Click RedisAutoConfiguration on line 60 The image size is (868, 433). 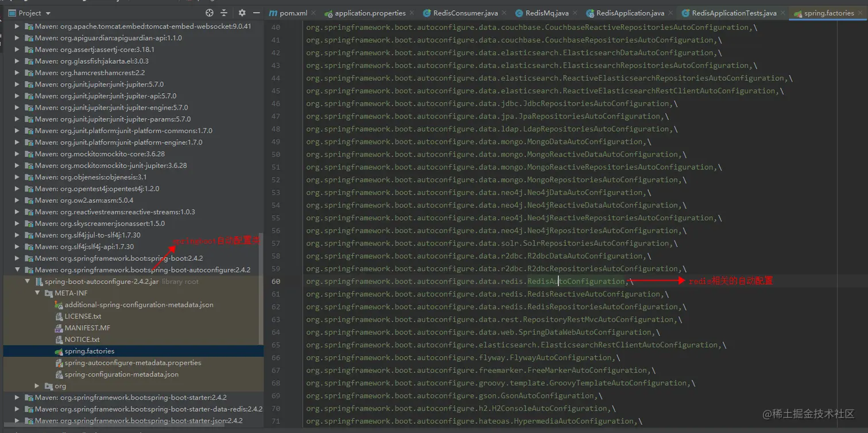pos(575,282)
